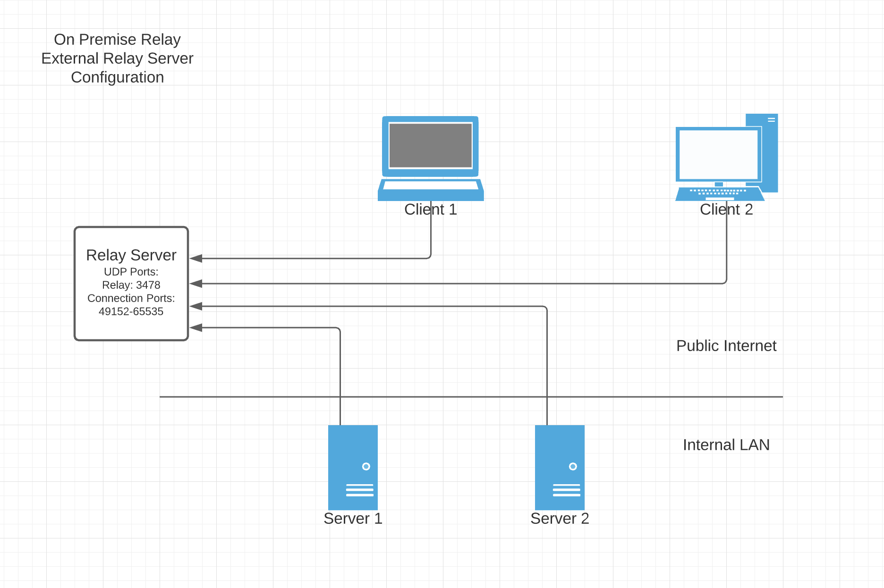This screenshot has height=588, width=884.
Task: Select the third arrowhead from Server 2's line
Action: 196,306
